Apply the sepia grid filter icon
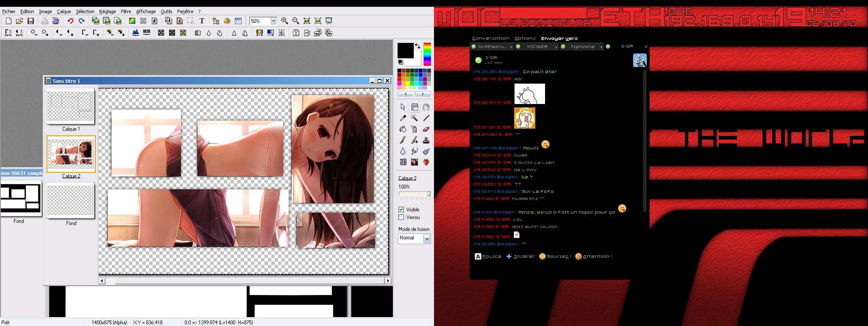The height and width of the screenshot is (326, 868). [172, 33]
